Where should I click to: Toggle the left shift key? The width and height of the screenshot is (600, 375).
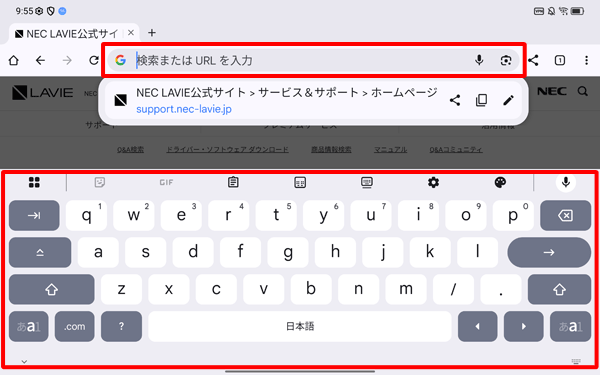[x=52, y=290]
